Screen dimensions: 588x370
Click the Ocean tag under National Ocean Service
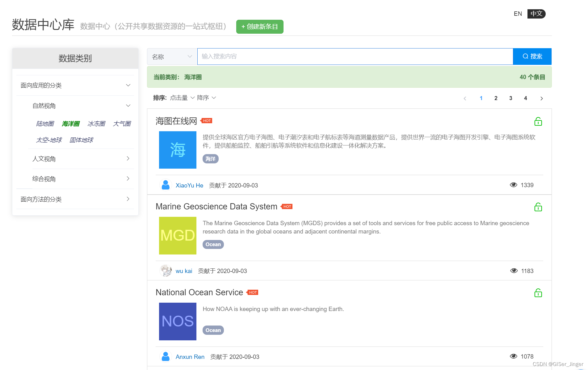(213, 330)
